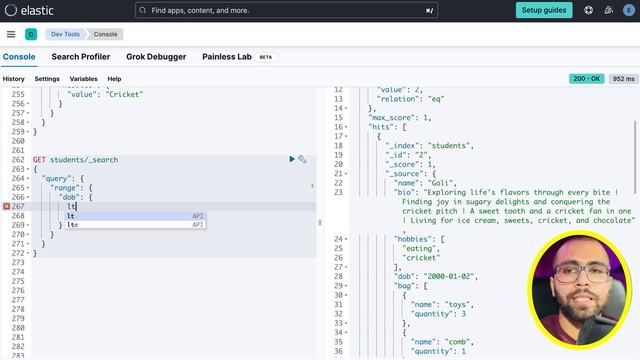Viewport: 640px width, 360px height.
Task: Click the "max_score": 1 output line
Action: tap(400, 118)
